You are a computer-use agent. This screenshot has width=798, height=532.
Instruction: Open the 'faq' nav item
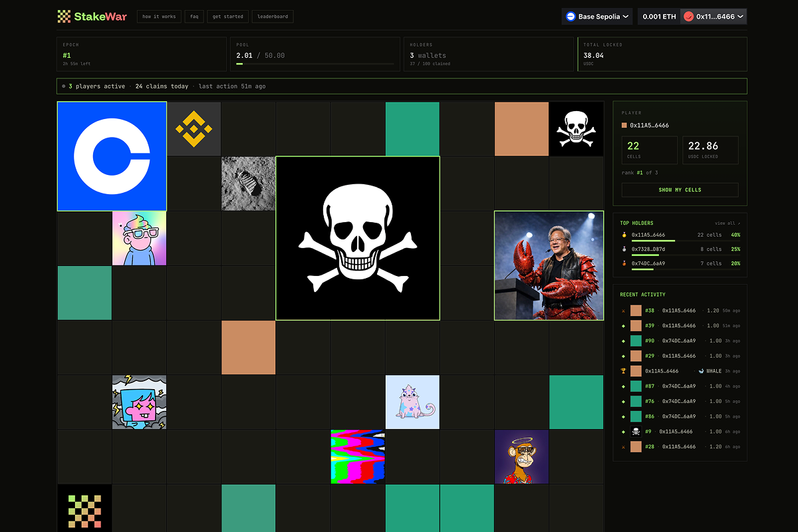tap(194, 17)
